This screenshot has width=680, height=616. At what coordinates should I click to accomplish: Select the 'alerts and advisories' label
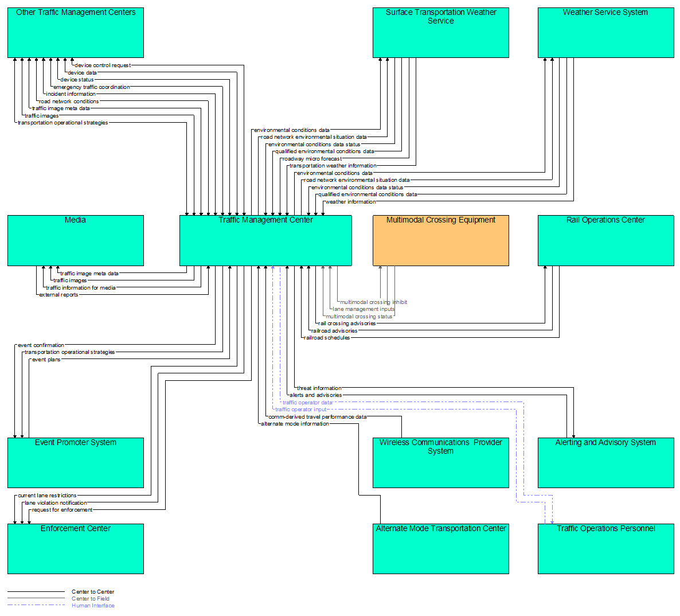(x=316, y=395)
